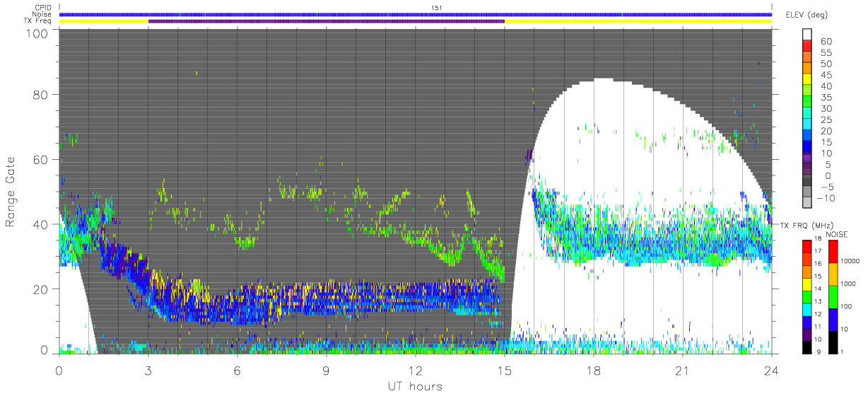Click the CPID label at top left
Viewport: 868px width, 401px height.
coord(44,8)
